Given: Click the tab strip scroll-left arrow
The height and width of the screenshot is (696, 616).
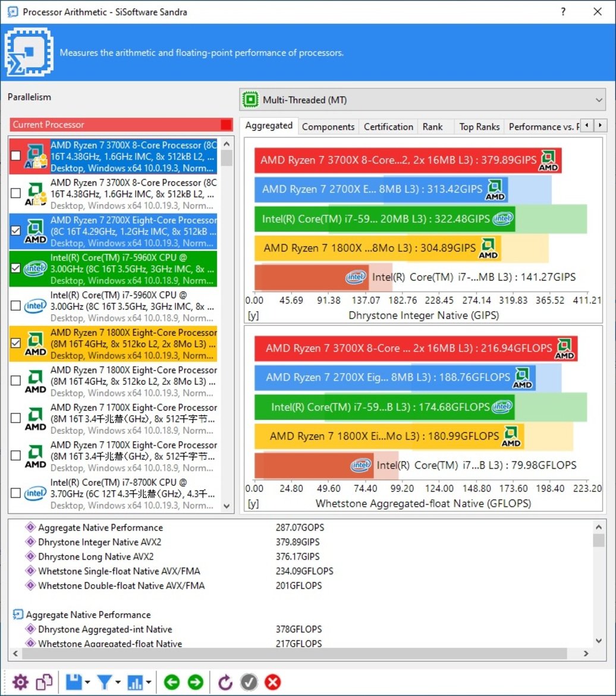Looking at the screenshot, I should pos(587,126).
